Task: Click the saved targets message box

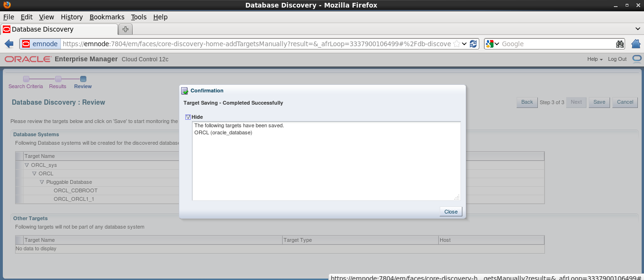Action: pyautogui.click(x=326, y=161)
